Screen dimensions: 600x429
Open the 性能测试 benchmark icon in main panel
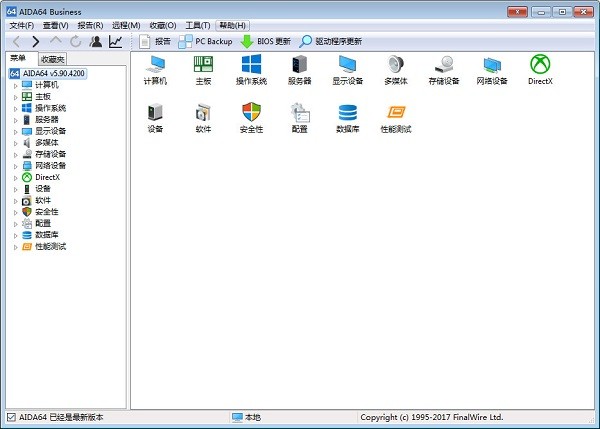click(396, 114)
